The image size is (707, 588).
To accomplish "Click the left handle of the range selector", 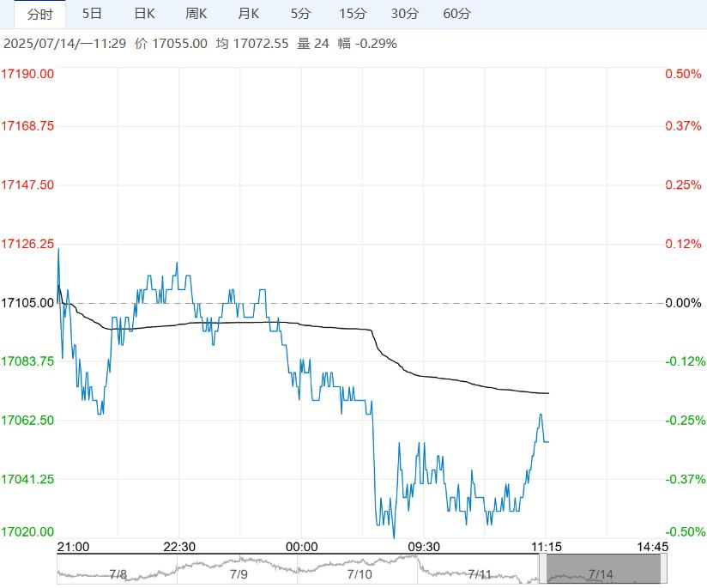I will [542, 570].
